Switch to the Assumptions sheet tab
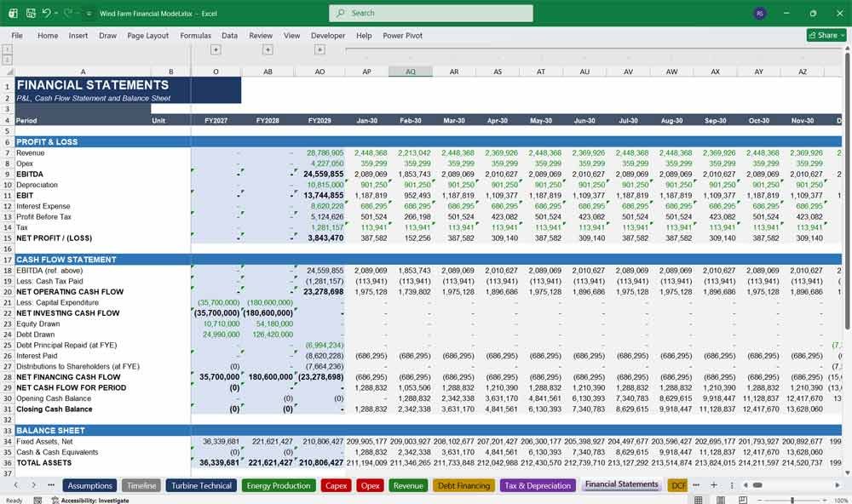852x504 pixels. point(89,485)
